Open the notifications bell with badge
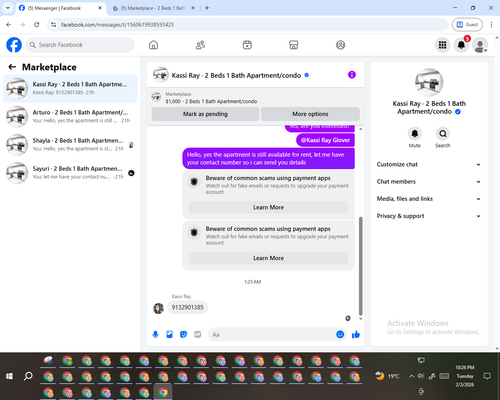The height and width of the screenshot is (400, 500). [462, 45]
